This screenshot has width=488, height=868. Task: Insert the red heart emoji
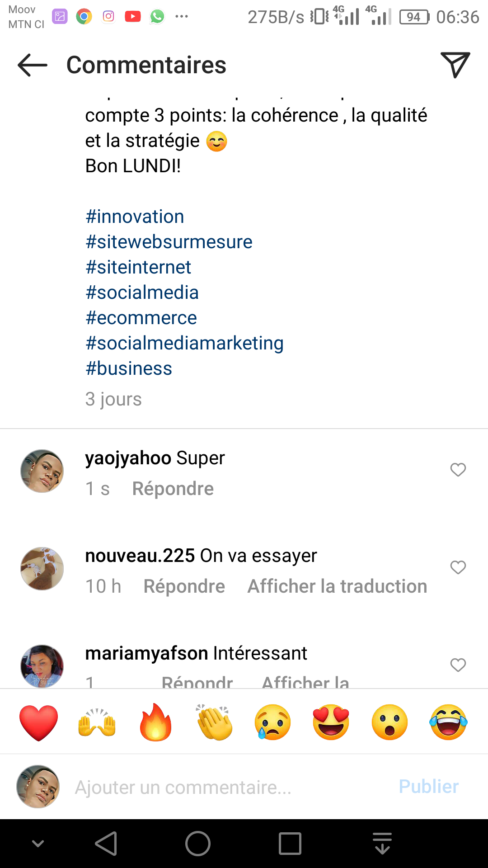[39, 722]
